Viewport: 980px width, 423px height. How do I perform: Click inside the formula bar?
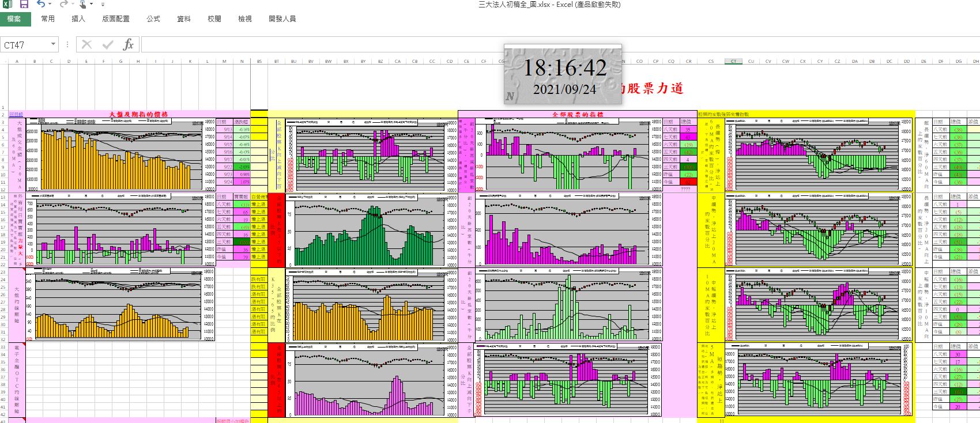tap(559, 45)
